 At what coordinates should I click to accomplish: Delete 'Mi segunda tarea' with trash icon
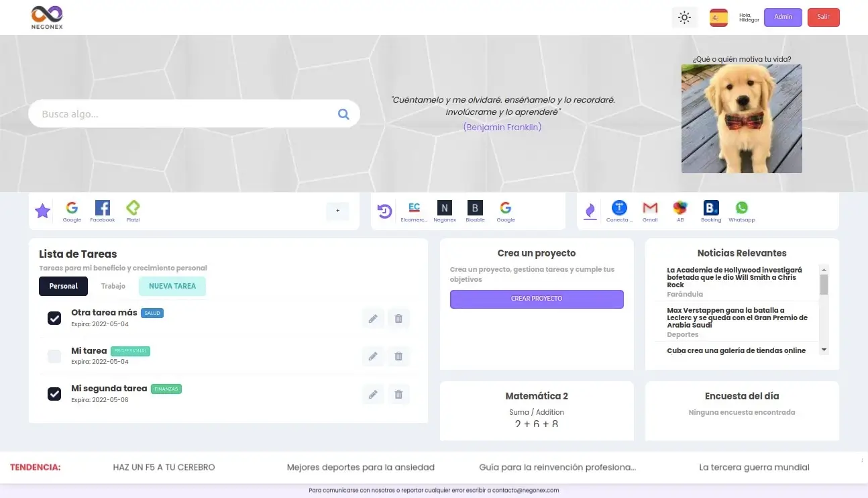pos(398,395)
